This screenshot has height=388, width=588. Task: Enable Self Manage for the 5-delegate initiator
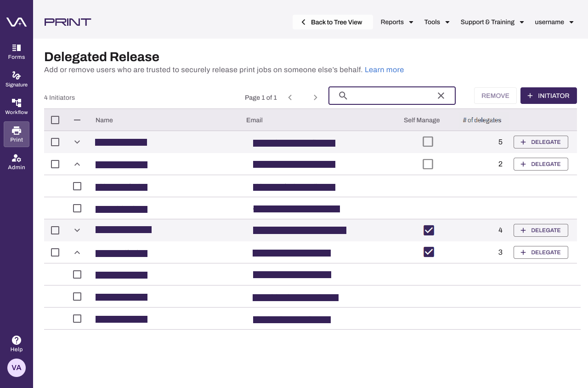(428, 142)
